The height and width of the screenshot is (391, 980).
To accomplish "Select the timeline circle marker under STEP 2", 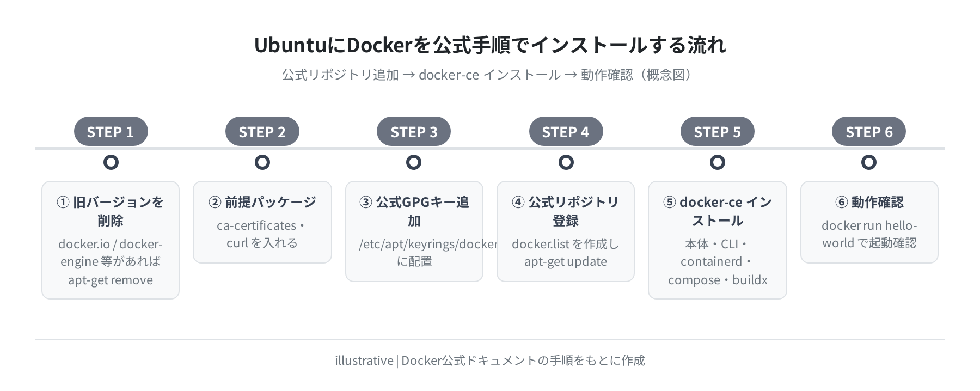I will (262, 162).
